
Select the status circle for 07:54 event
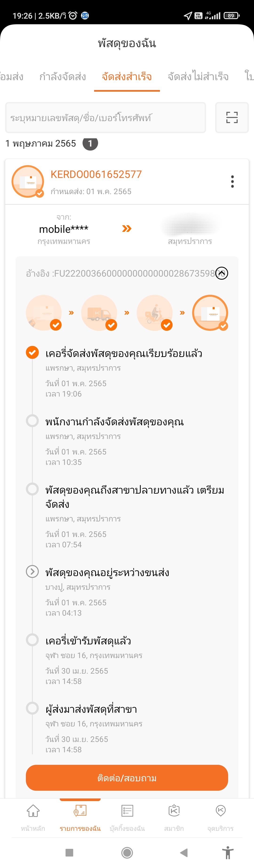[x=32, y=489]
